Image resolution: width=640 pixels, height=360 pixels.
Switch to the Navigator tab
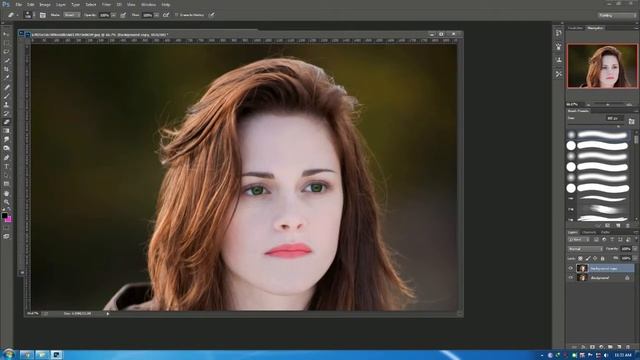point(595,28)
